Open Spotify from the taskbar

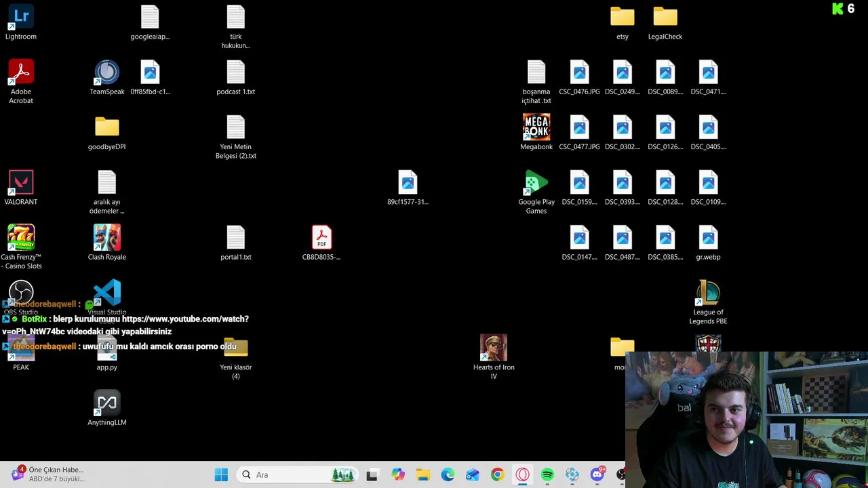(547, 474)
